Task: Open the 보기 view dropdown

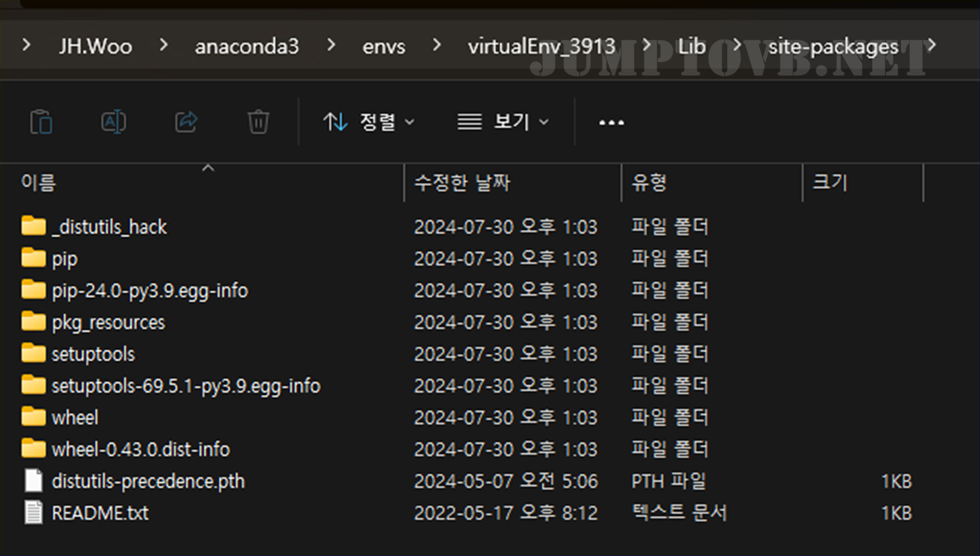Action: pos(503,122)
